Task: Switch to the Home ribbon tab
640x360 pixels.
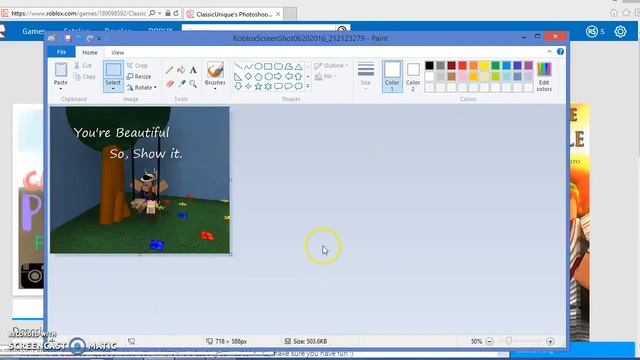Action: [90, 52]
